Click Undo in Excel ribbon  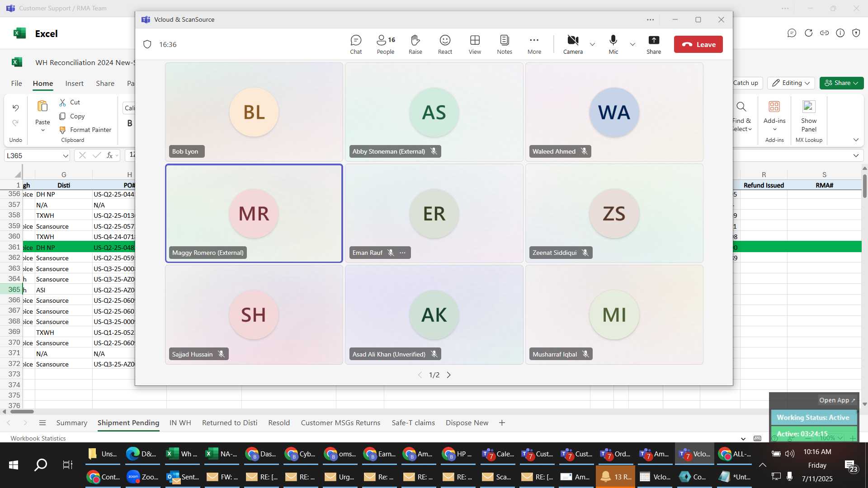[15, 108]
